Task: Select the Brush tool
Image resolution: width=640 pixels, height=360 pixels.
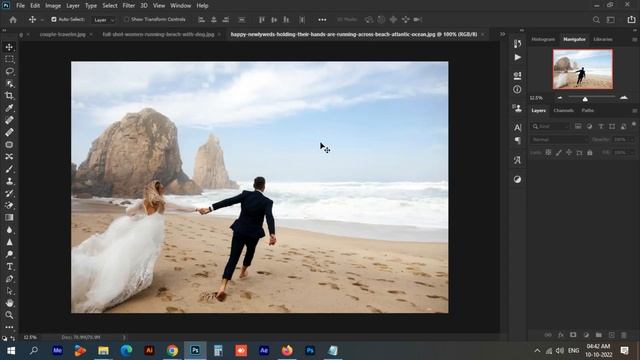Action: click(x=9, y=169)
